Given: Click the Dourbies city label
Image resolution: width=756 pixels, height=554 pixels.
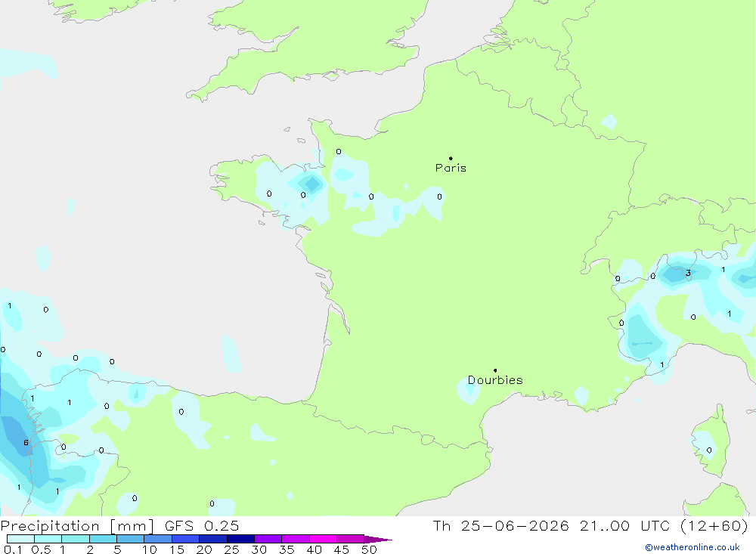Looking at the screenshot, I should 495,380.
